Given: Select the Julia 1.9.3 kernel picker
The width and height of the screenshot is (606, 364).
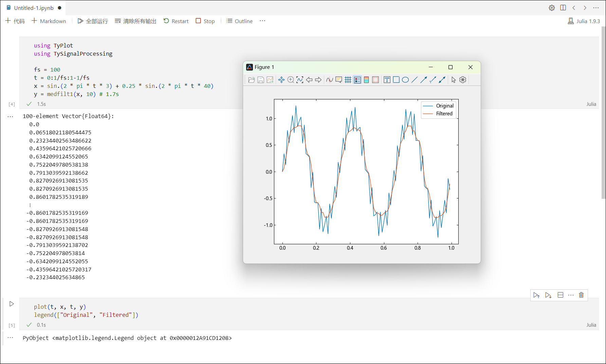Looking at the screenshot, I should [584, 21].
